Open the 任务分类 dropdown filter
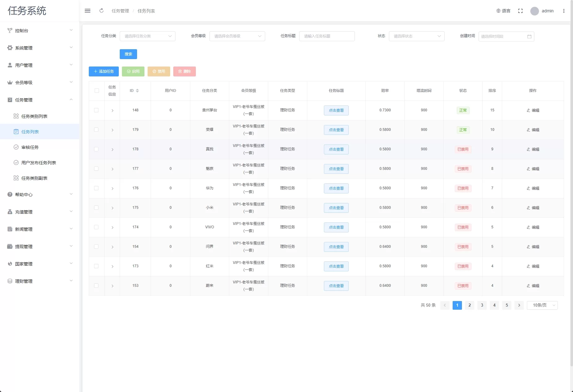This screenshot has height=392, width=573. [x=147, y=36]
